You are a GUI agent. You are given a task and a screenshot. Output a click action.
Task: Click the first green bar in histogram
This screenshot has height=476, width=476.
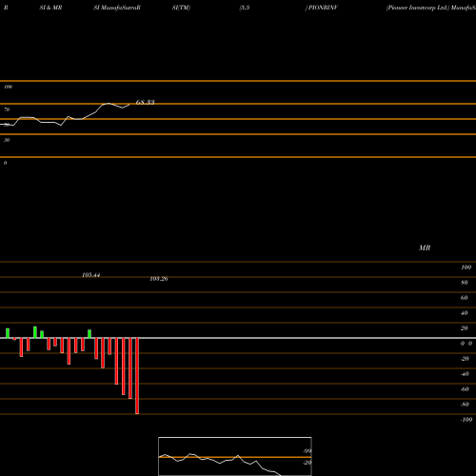click(x=8, y=333)
